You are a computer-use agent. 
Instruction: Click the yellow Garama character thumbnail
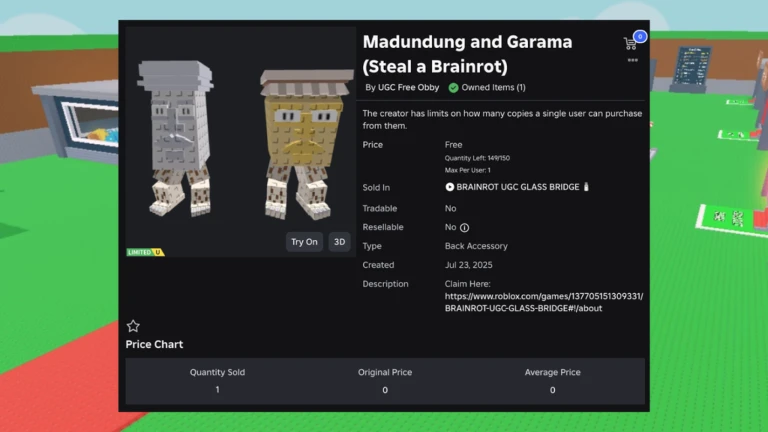(x=305, y=144)
